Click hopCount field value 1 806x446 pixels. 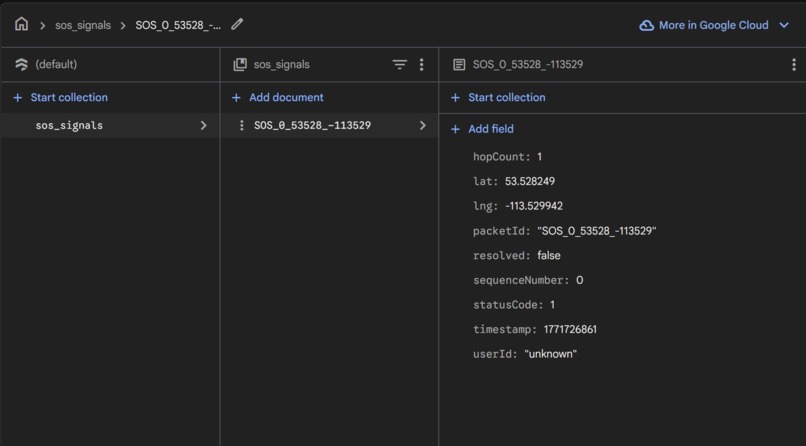pos(539,157)
